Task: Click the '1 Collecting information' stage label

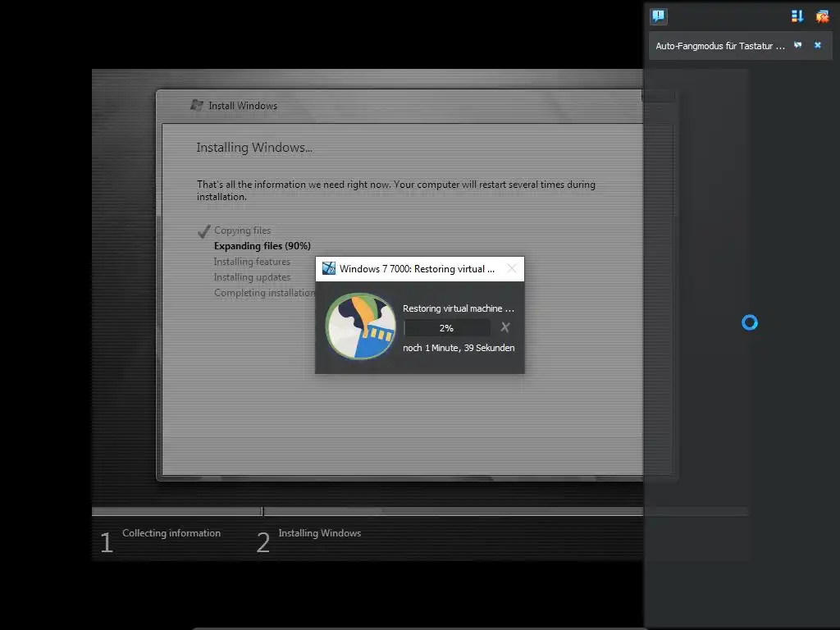Action: point(160,540)
